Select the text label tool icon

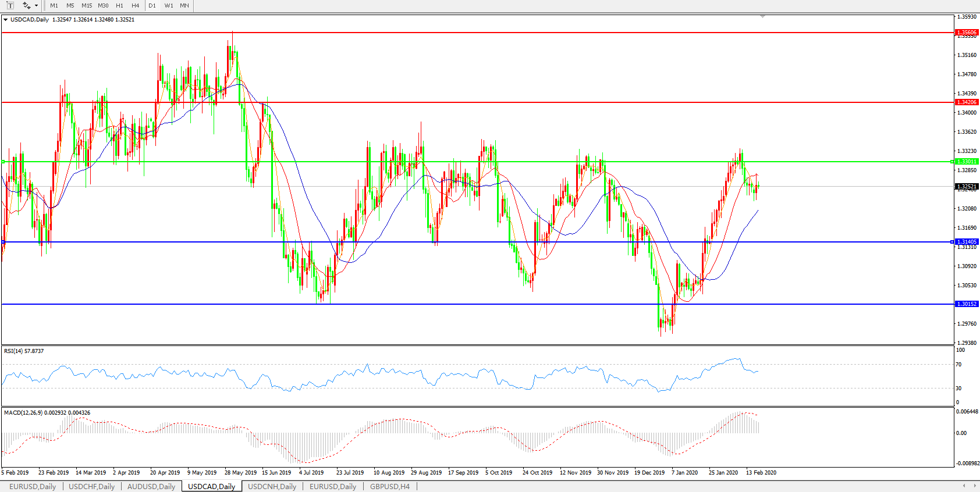10,5
